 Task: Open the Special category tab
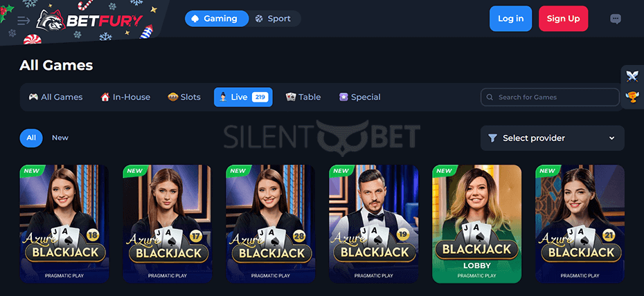tap(360, 97)
